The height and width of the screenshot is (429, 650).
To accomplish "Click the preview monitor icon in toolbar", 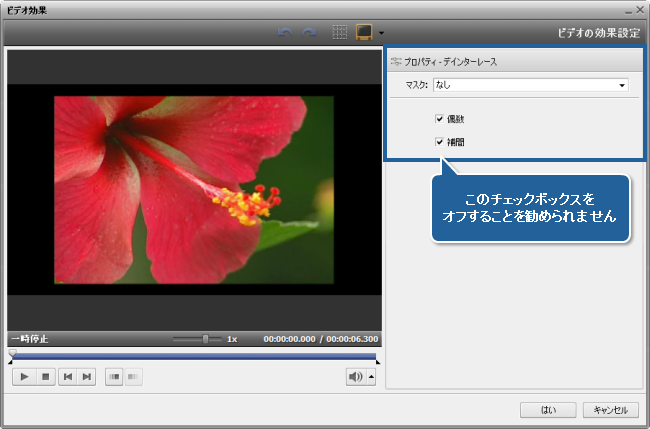I will (x=365, y=33).
